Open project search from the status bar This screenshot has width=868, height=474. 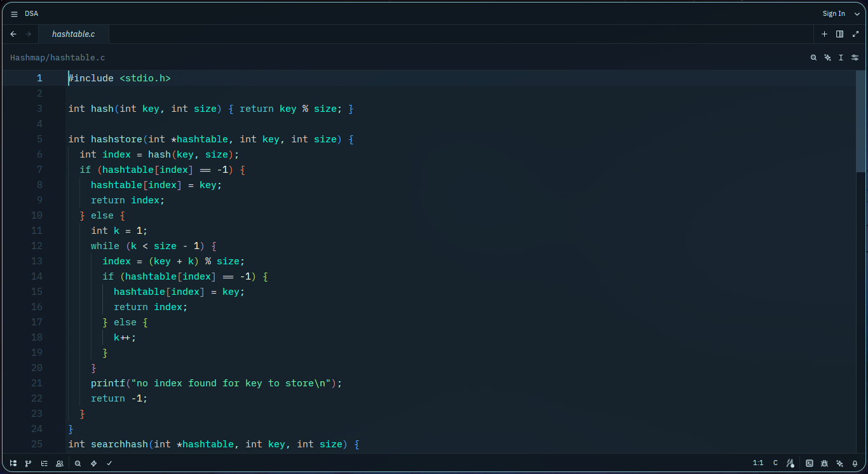(x=78, y=464)
